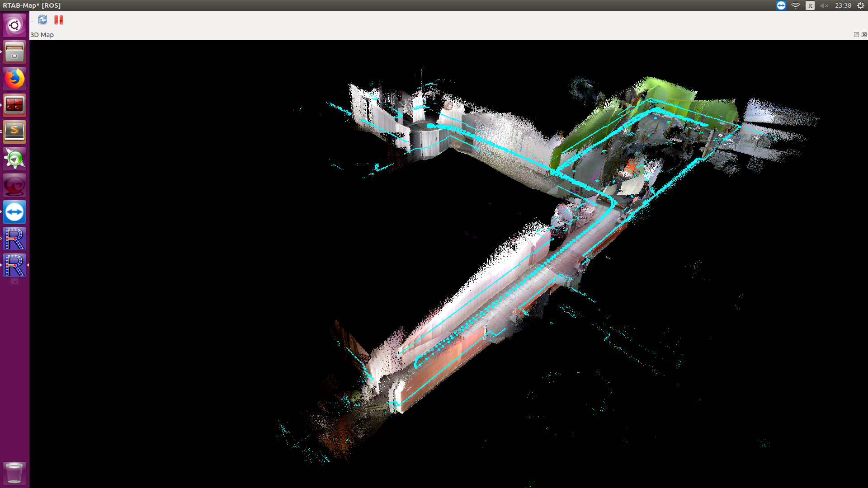This screenshot has height=488, width=868.
Task: Switch to the second RTAB-Map dock window
Action: pyautogui.click(x=14, y=265)
